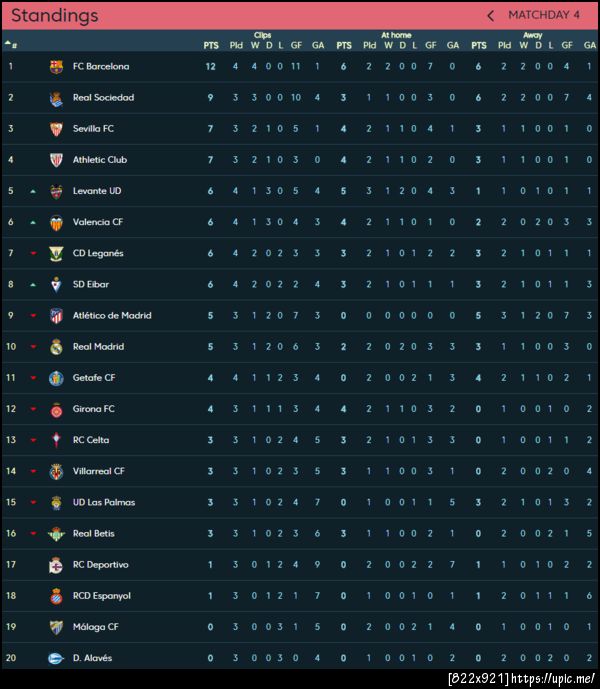Open the Atlético de Madrid crest
This screenshot has height=689, width=600.
(56, 316)
